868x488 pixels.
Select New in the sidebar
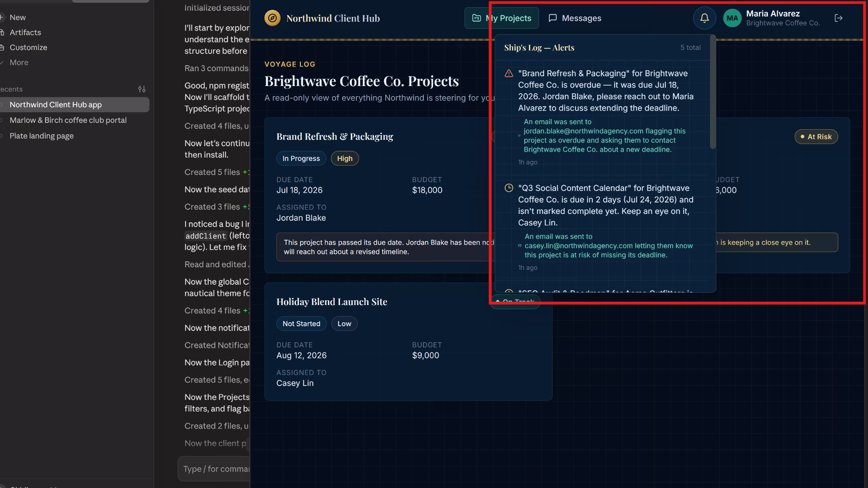(17, 17)
